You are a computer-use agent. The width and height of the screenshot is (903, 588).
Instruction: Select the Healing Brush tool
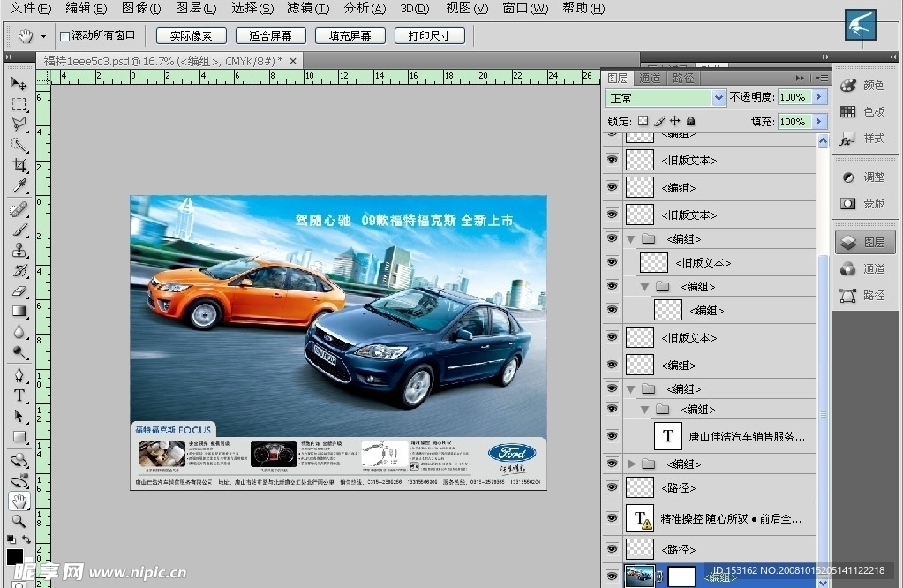tap(19, 209)
